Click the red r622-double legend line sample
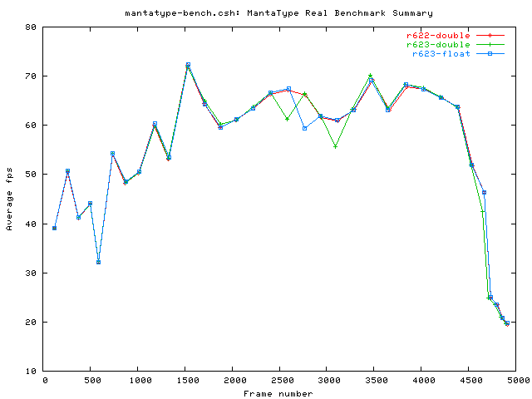 click(x=490, y=35)
